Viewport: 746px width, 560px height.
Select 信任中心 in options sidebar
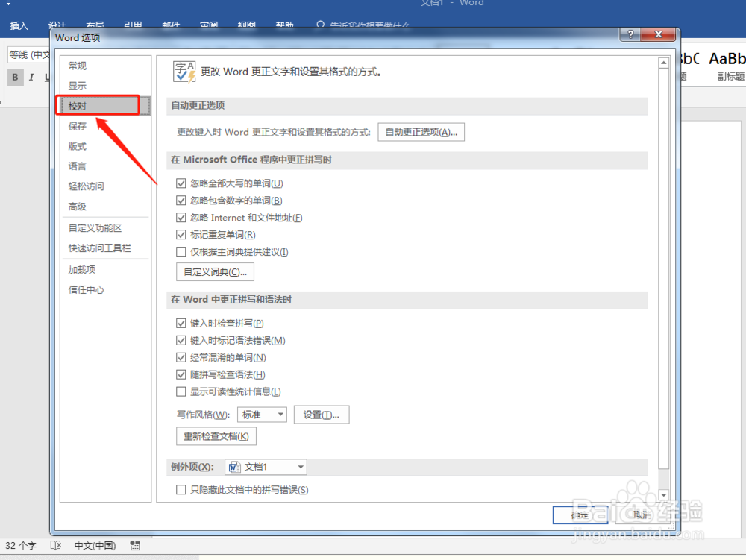coord(104,289)
